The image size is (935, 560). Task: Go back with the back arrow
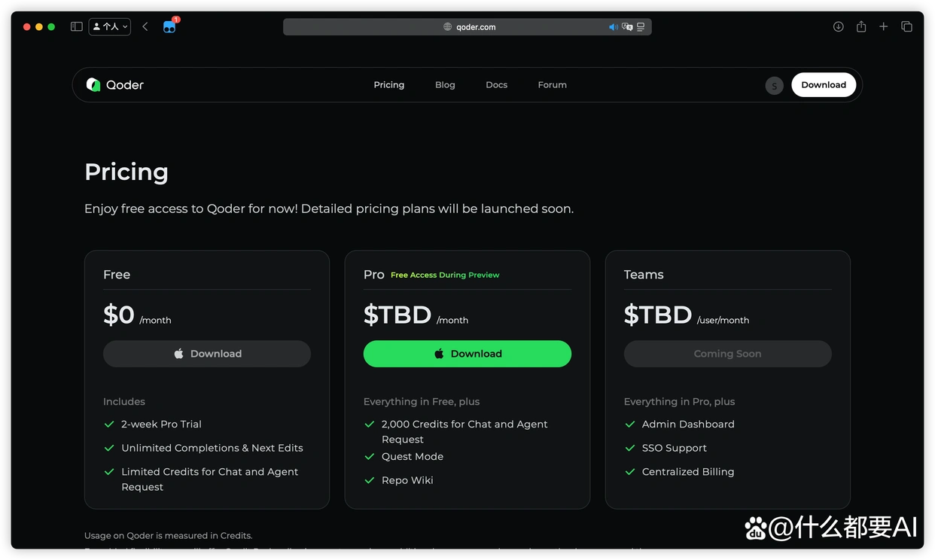pyautogui.click(x=145, y=26)
